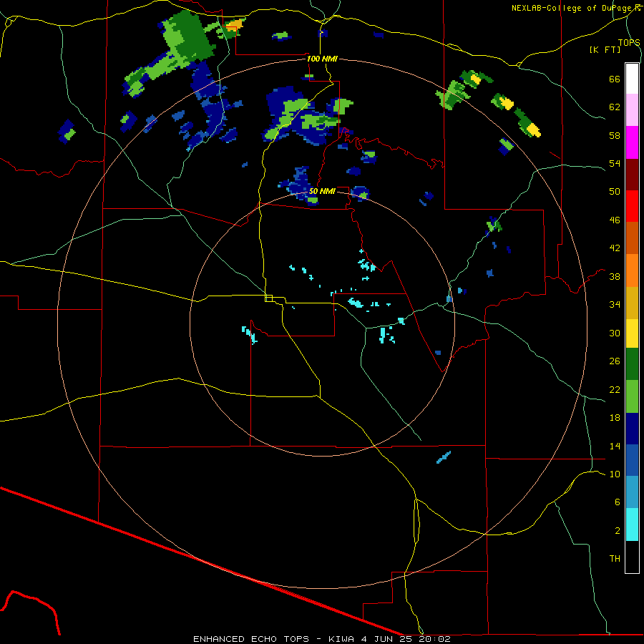Click the light green legend swatch
The image size is (644, 644).
(x=632, y=396)
